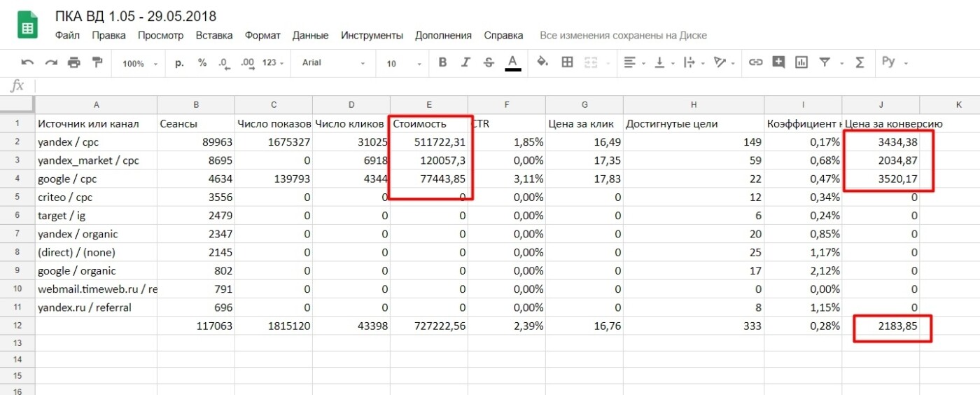The height and width of the screenshot is (395, 980).
Task: Open the functions sigma menu
Action: click(x=860, y=62)
